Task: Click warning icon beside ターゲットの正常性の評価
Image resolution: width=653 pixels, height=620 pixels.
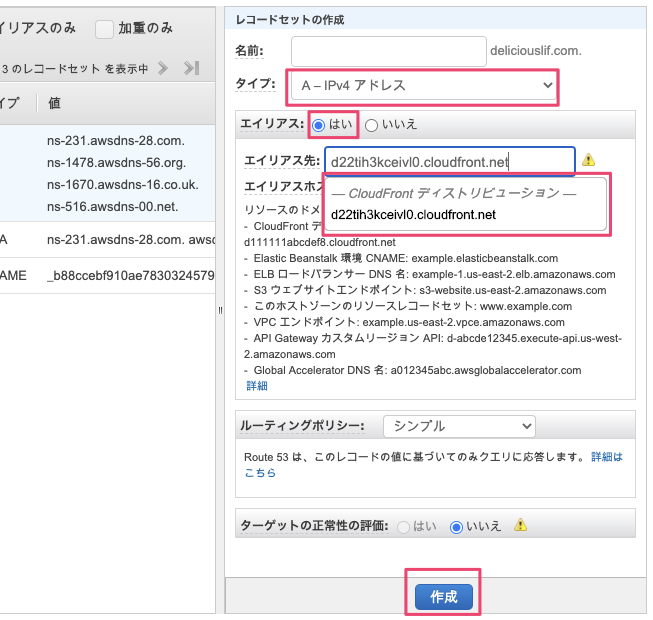Action: 520,526
